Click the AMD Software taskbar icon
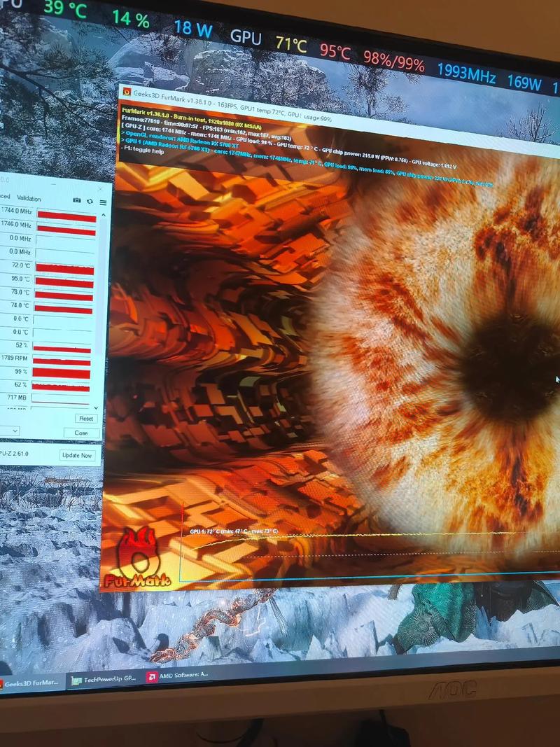Image resolution: width=560 pixels, height=747 pixels. click(151, 677)
